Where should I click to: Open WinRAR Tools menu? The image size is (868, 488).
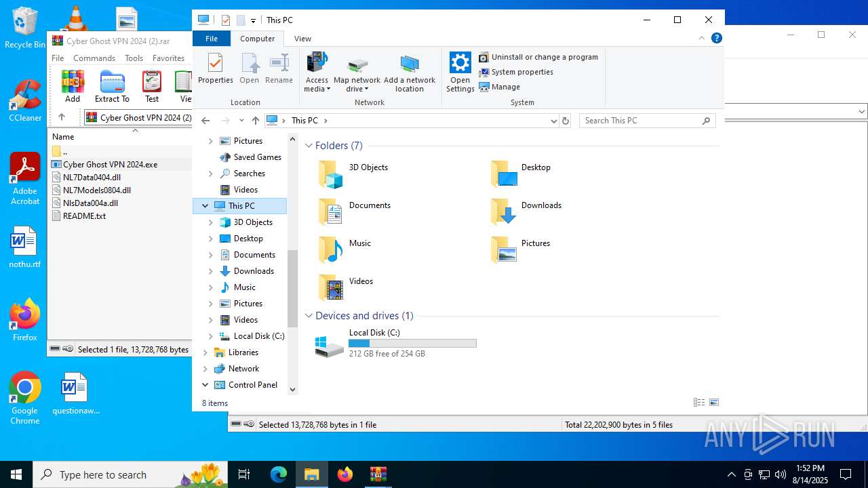click(x=134, y=58)
